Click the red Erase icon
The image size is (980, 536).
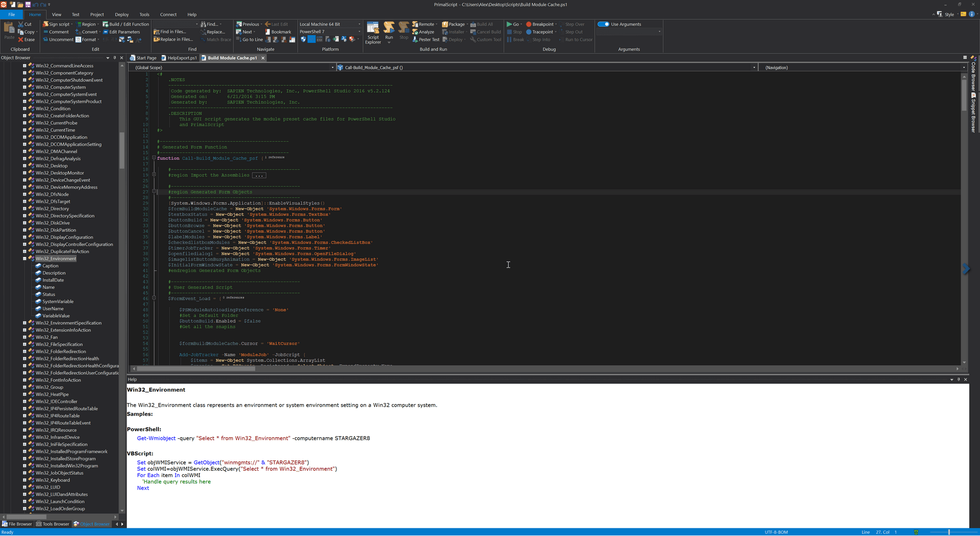click(x=21, y=40)
